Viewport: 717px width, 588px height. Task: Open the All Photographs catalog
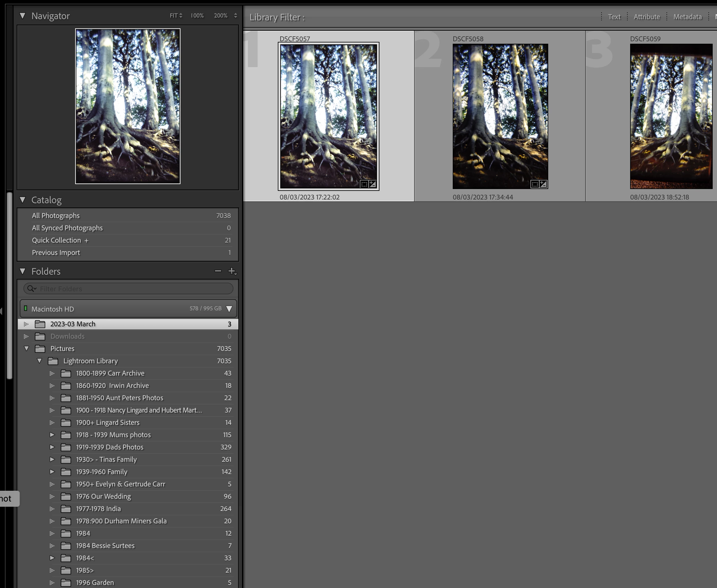(56, 216)
